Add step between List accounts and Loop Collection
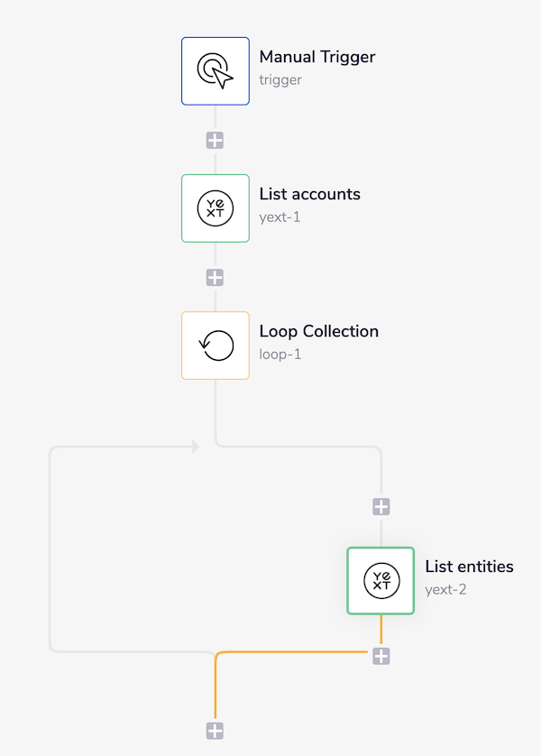The height and width of the screenshot is (756, 541). point(215,278)
